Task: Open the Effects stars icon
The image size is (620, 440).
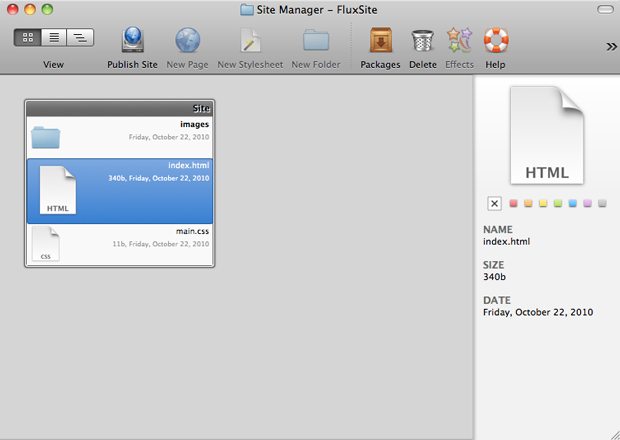Action: click(x=459, y=40)
